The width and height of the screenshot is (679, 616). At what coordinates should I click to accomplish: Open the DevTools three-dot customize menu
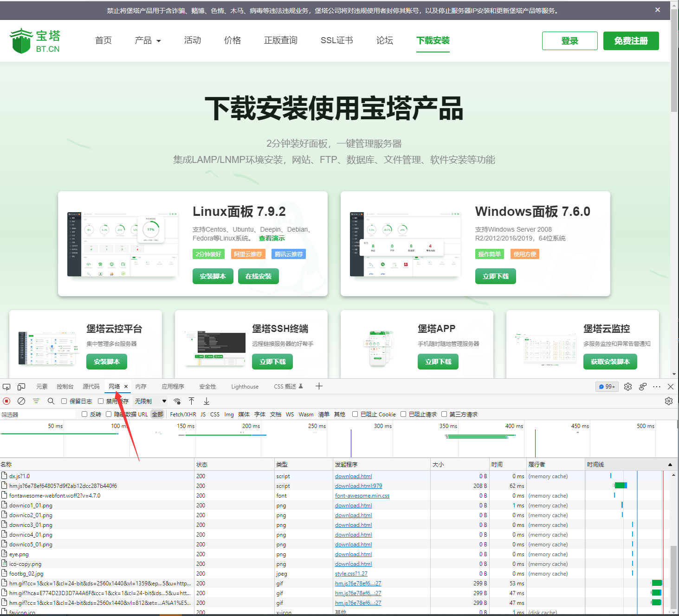[x=657, y=387]
